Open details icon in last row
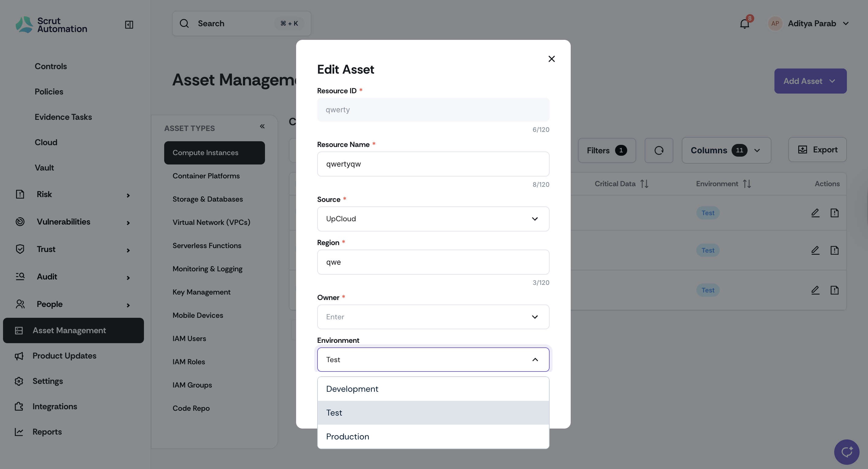 coord(834,290)
